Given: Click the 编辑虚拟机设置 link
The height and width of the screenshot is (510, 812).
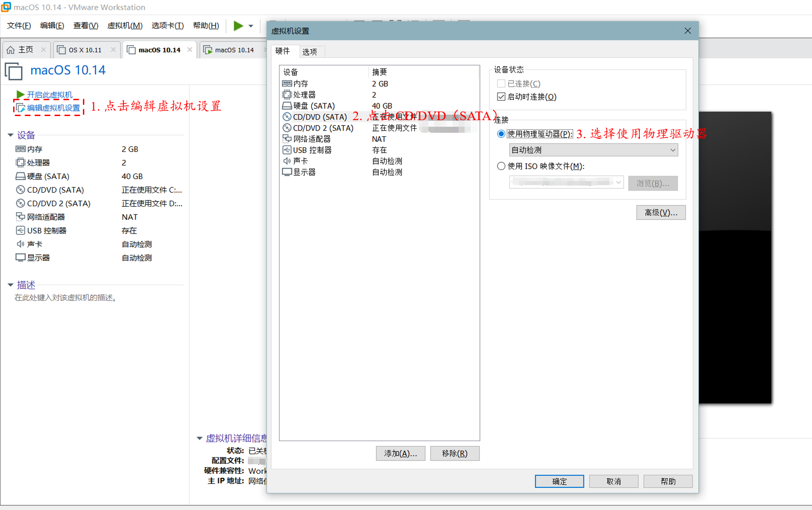Looking at the screenshot, I should point(53,108).
